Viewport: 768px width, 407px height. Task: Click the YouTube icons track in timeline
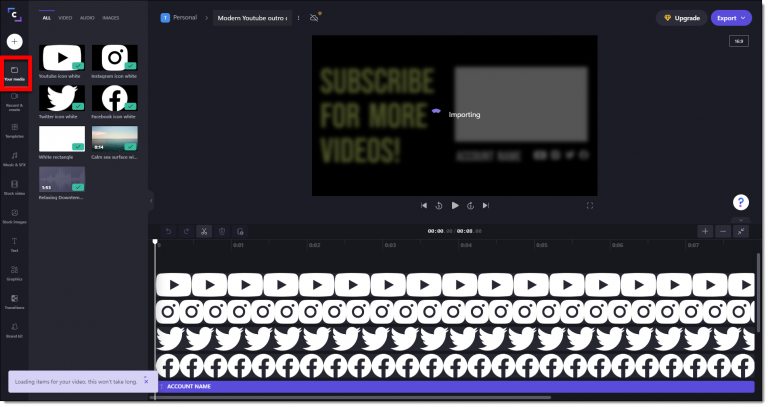coord(455,285)
